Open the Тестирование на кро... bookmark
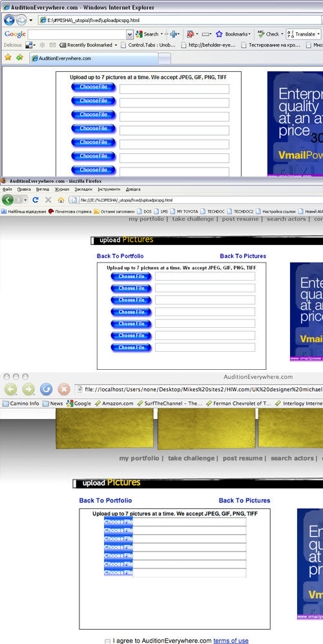Image resolution: width=323 pixels, height=644 pixels. pos(271,45)
